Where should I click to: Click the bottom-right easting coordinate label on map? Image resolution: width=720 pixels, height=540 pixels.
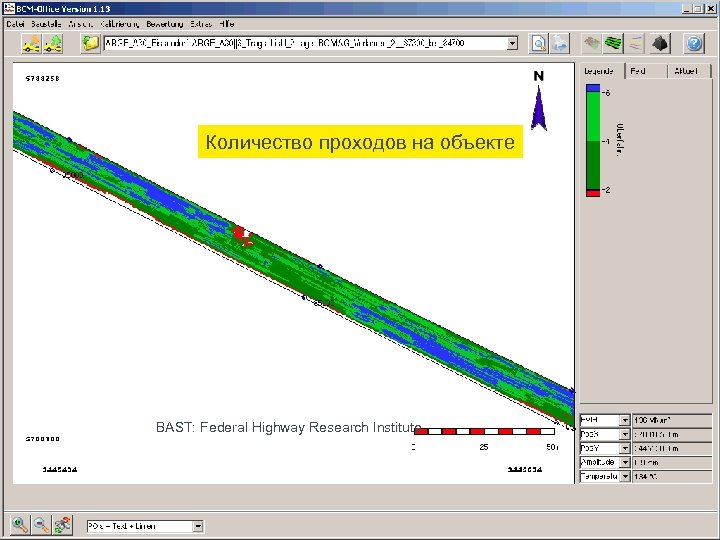pyautogui.click(x=524, y=469)
